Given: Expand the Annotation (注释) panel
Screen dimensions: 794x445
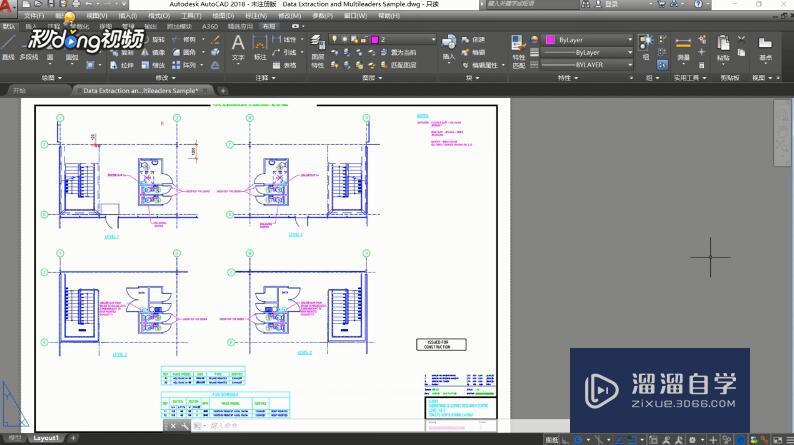Looking at the screenshot, I should tap(265, 78).
